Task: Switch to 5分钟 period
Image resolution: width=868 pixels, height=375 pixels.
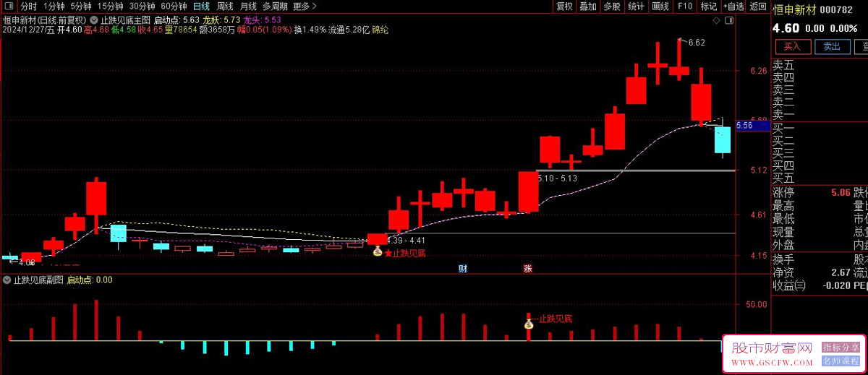Action: click(x=81, y=7)
